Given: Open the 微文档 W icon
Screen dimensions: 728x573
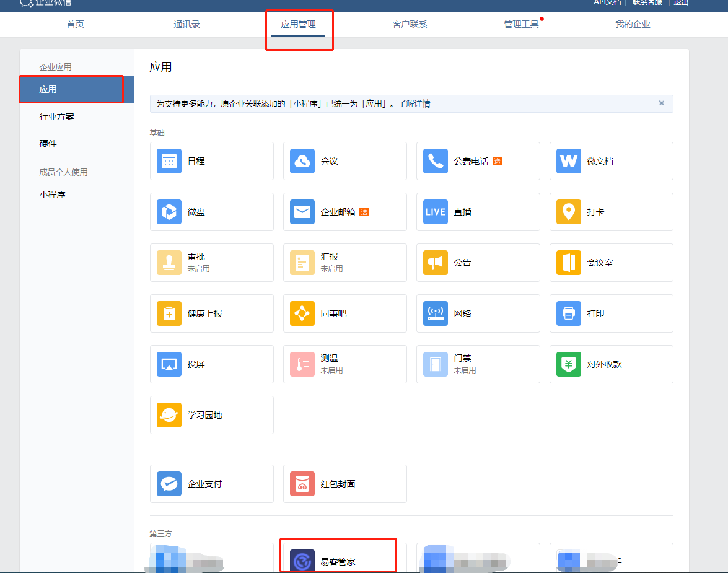Looking at the screenshot, I should pos(569,161).
